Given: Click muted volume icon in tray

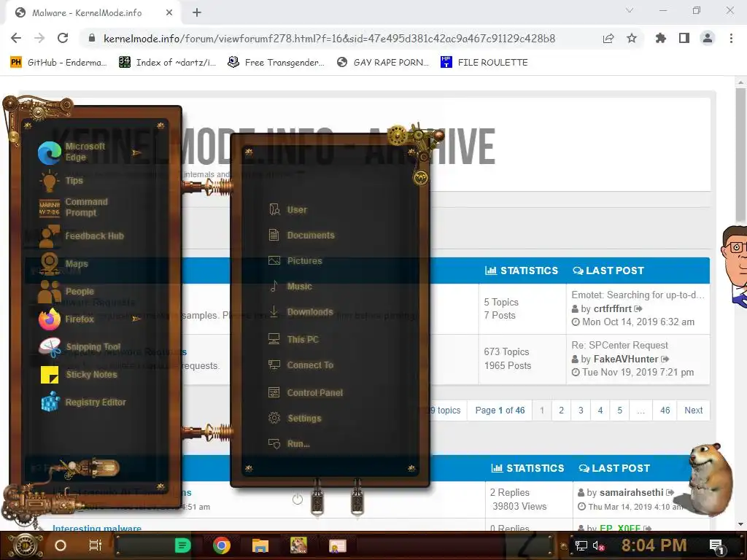Looking at the screenshot, I should point(598,545).
